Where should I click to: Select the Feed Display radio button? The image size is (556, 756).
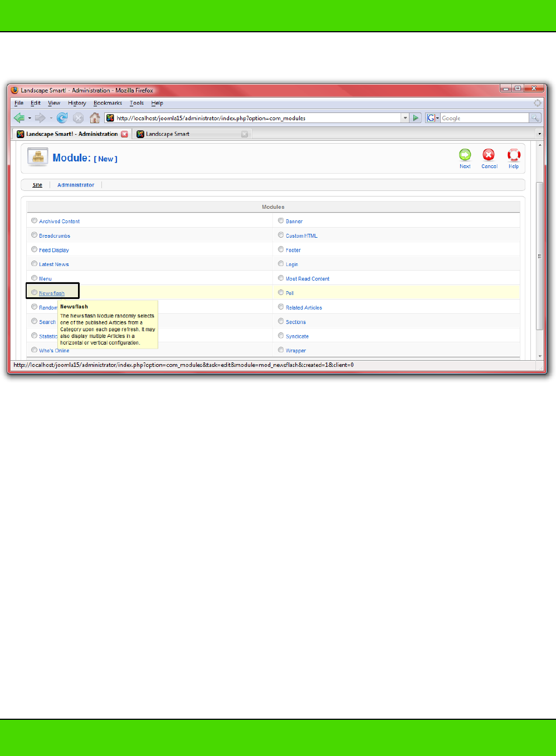(34, 249)
